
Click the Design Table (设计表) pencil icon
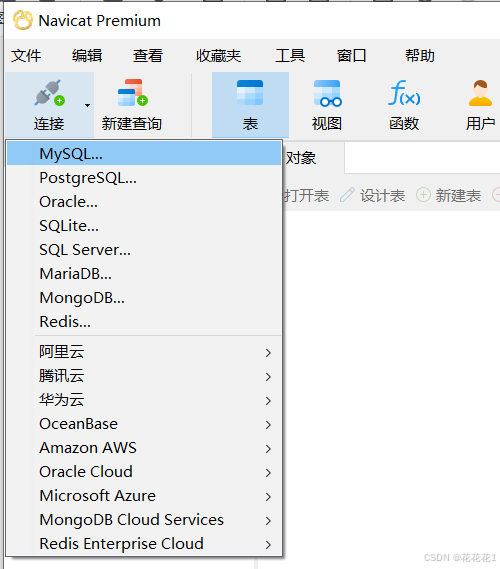[347, 195]
